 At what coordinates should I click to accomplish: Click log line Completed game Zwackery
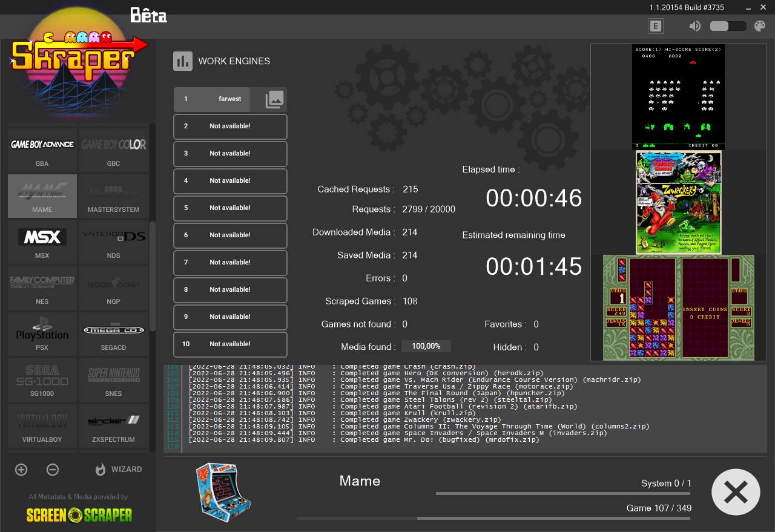(345, 419)
